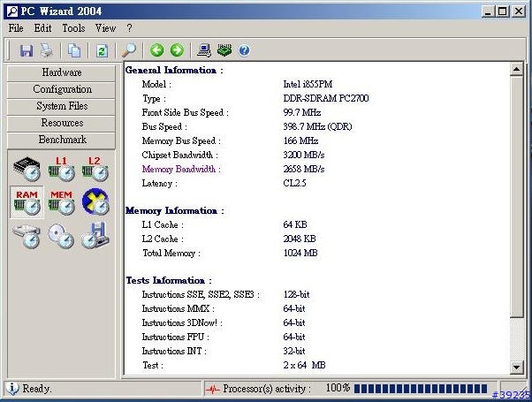Screen dimensions: 532x402
Task: Click the Ready status text
Action: [x=37, y=389]
